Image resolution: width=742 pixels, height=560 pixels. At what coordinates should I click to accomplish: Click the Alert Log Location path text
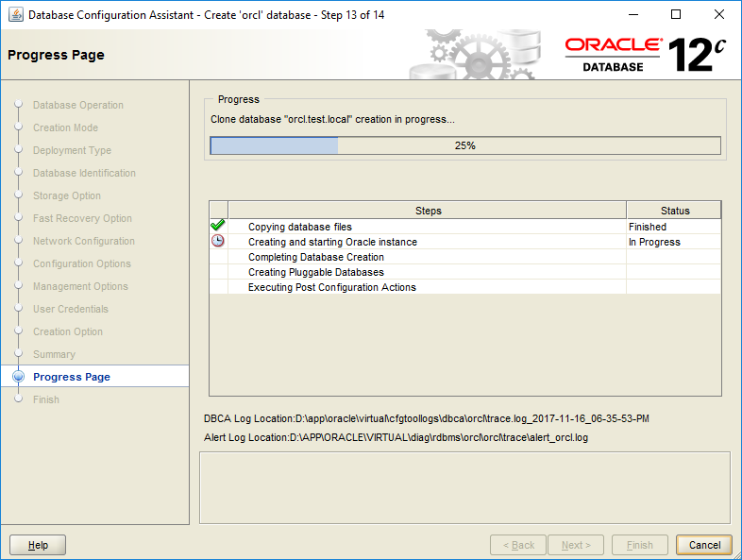coord(396,437)
